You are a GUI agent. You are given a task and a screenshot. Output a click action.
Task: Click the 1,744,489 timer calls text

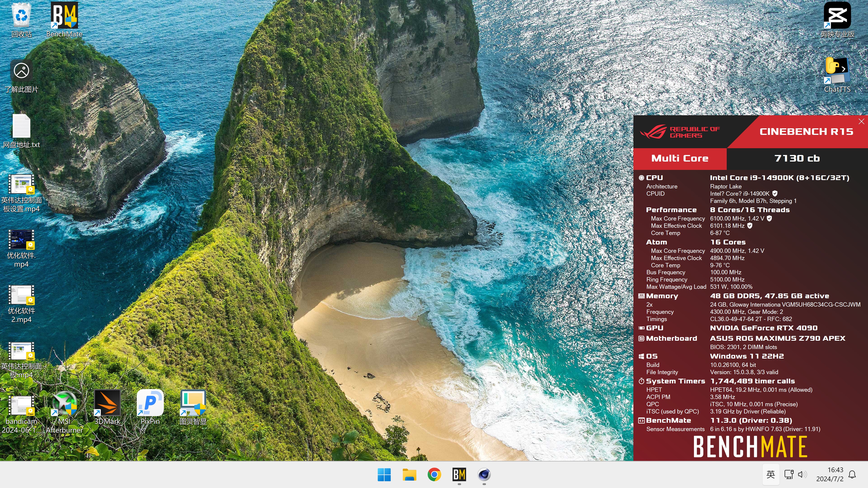[x=752, y=381]
